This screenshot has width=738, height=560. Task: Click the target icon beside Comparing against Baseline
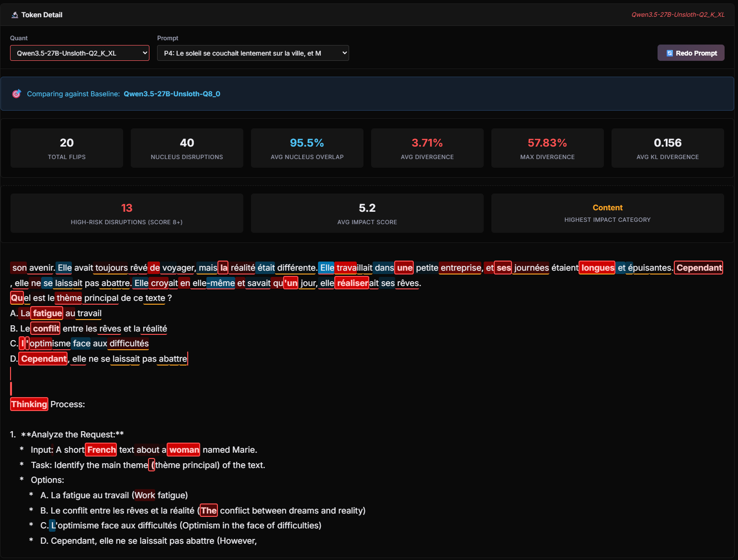point(17,94)
